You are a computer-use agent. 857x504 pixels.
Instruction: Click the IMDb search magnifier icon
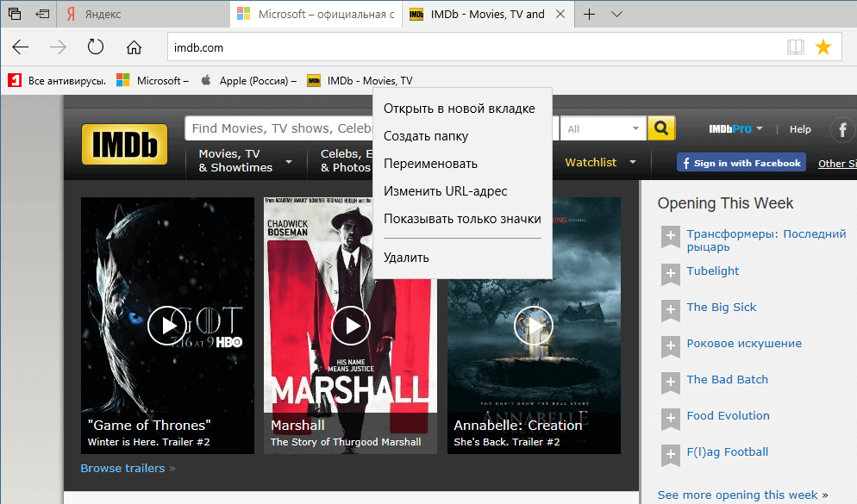[660, 128]
